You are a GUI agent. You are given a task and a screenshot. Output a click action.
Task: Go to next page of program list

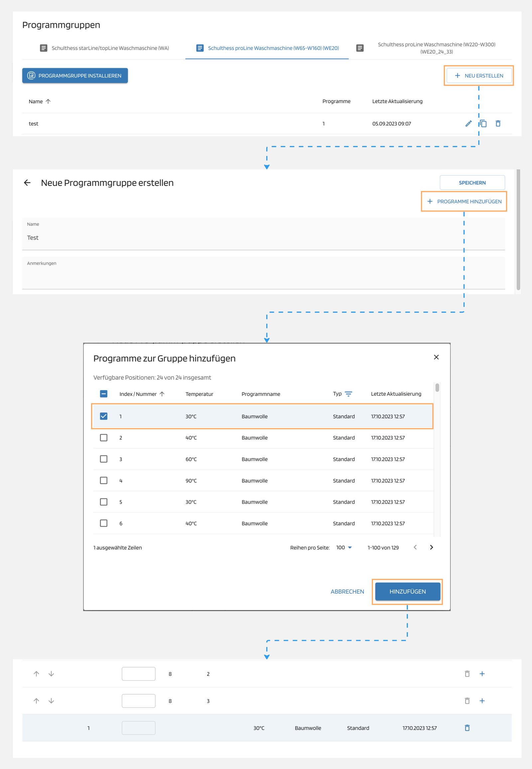tap(431, 547)
